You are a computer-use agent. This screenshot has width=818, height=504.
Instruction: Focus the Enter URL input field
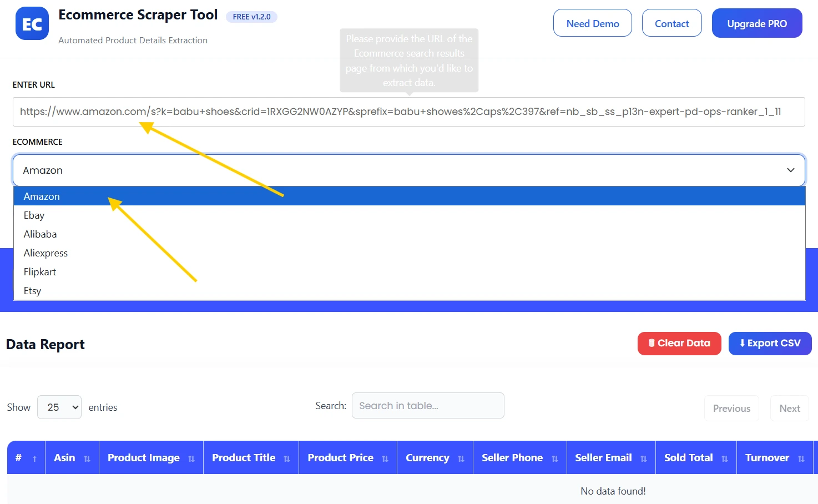[x=409, y=112]
